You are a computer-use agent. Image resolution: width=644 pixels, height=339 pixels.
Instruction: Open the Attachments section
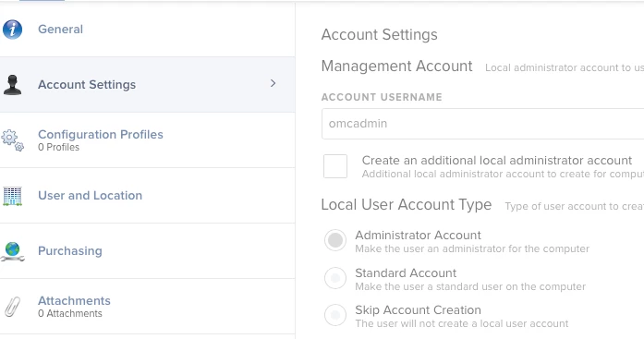point(148,307)
